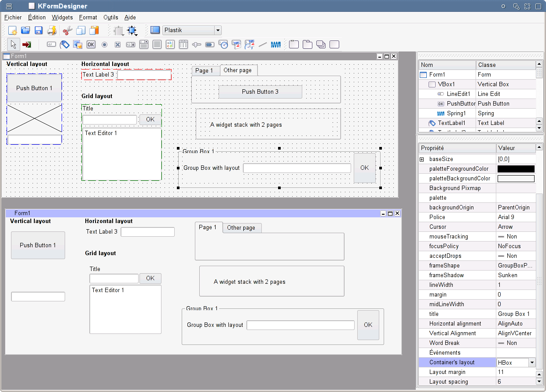Sort object tree by Classe column header

click(506, 65)
